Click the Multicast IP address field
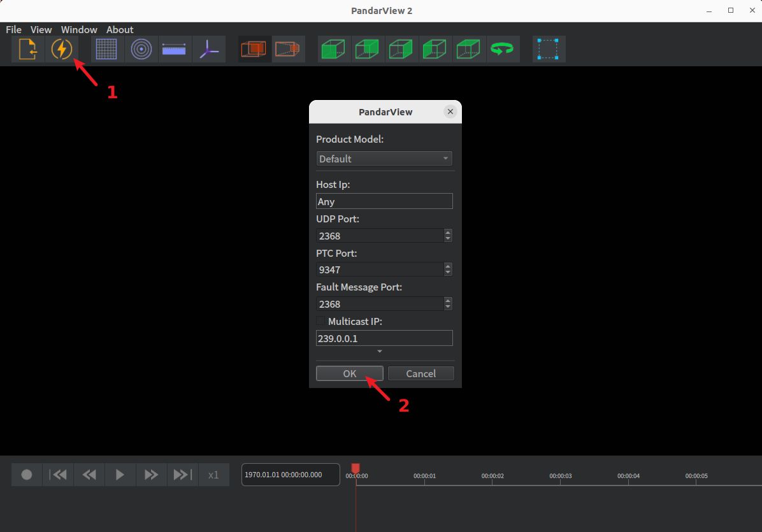This screenshot has width=762, height=532. pos(384,338)
